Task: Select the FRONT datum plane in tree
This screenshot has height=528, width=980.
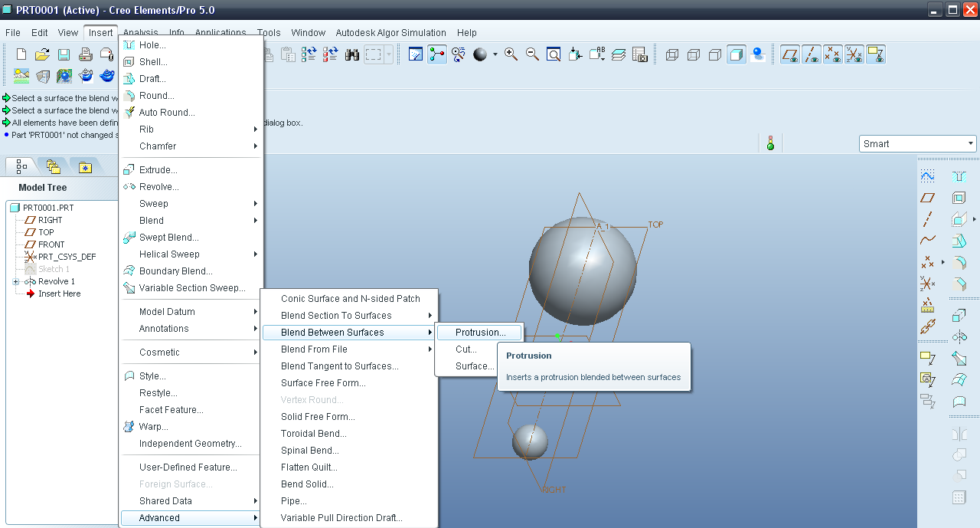Action: (x=51, y=244)
